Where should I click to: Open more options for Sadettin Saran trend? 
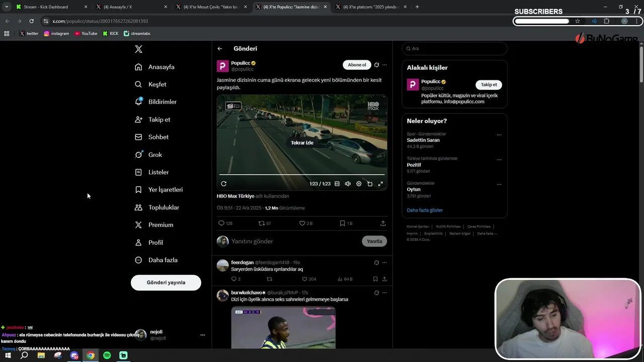pyautogui.click(x=499, y=135)
